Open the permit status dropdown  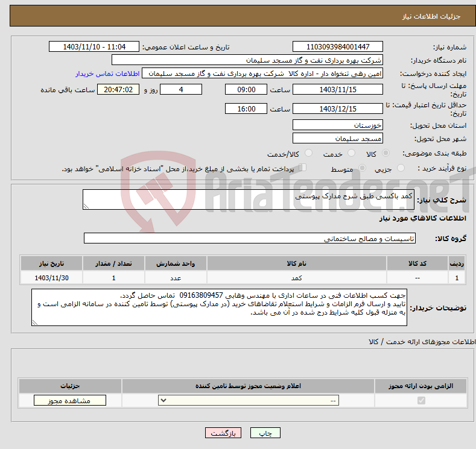tap(249, 401)
